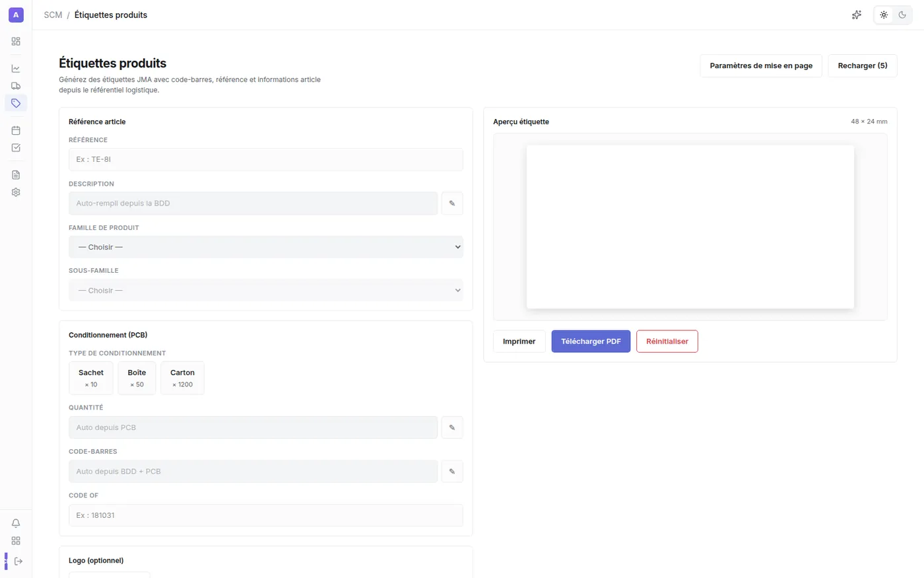The width and height of the screenshot is (924, 578).
Task: Click the Réinitialiser button
Action: pyautogui.click(x=667, y=342)
